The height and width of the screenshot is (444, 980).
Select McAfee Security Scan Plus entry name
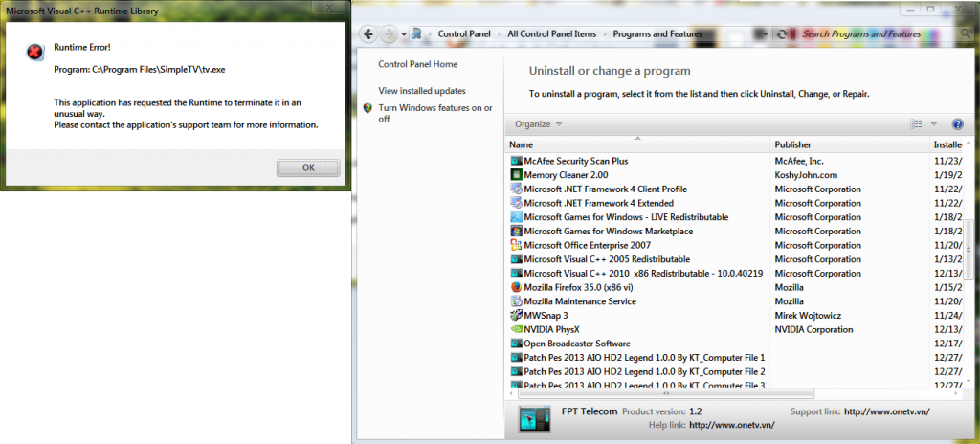[x=575, y=161]
